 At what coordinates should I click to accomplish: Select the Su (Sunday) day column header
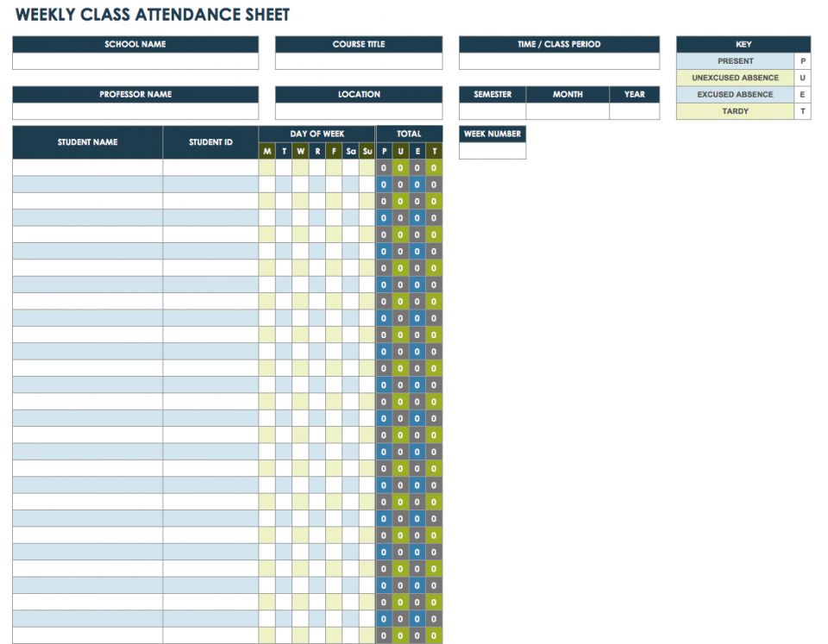(367, 151)
